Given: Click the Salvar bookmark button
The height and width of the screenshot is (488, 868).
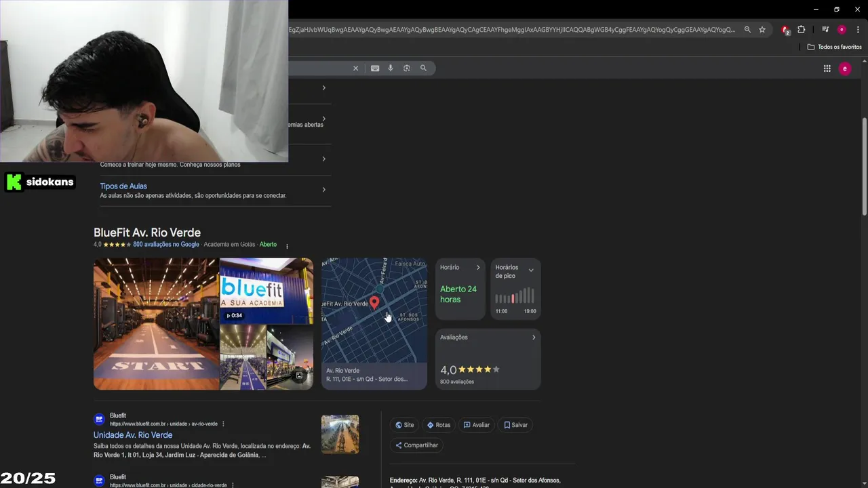Looking at the screenshot, I should click(515, 425).
